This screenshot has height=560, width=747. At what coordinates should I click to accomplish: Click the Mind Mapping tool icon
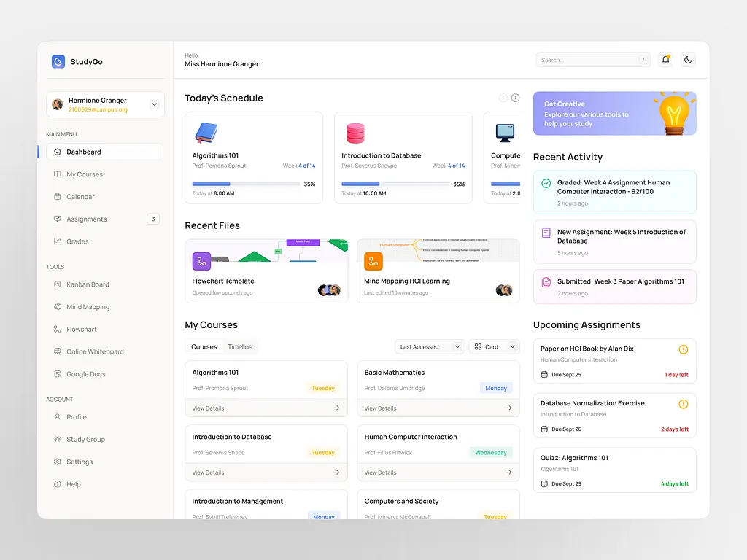coord(57,307)
